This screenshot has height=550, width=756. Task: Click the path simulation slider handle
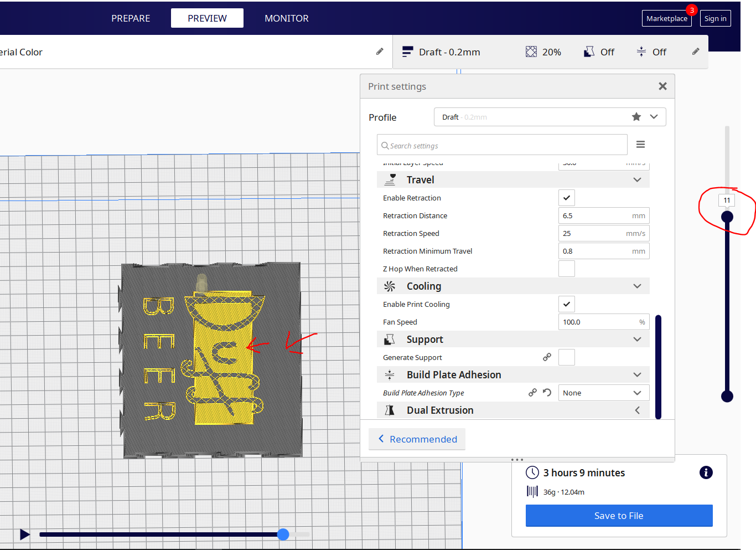283,534
